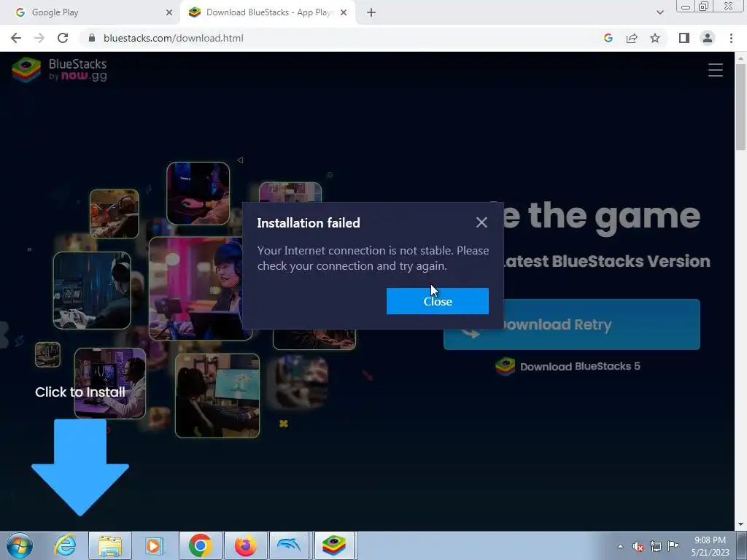Close the Google Play tab
Screen dimensions: 747x560
[169, 12]
